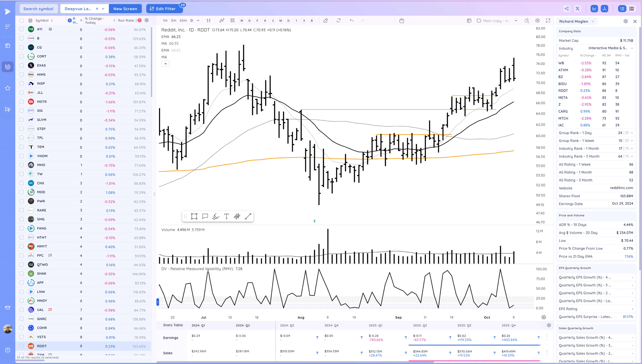Screen dimensions: 642x364
Task: Check the box next to MSTR
Action: [22, 102]
